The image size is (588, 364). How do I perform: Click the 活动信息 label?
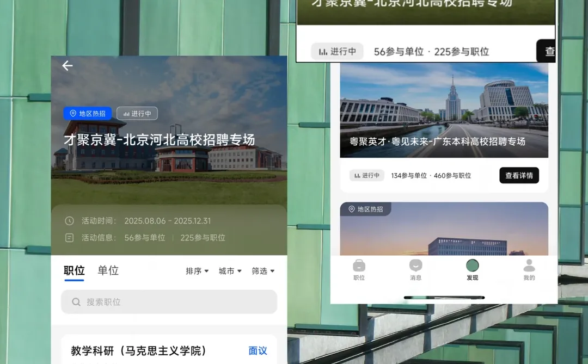pyautogui.click(x=99, y=238)
